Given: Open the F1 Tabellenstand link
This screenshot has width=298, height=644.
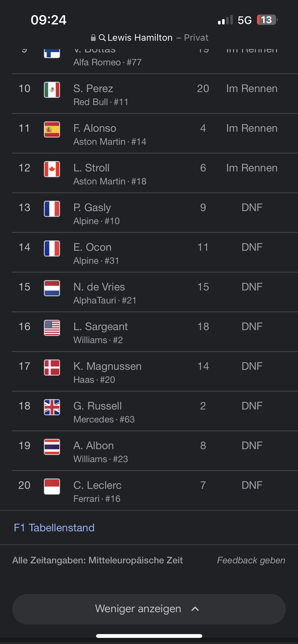Looking at the screenshot, I should pyautogui.click(x=54, y=528).
